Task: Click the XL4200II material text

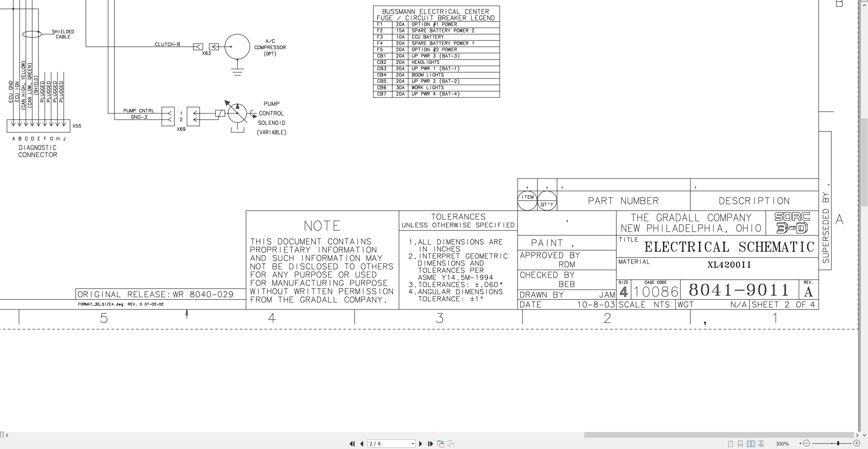Action: point(729,265)
